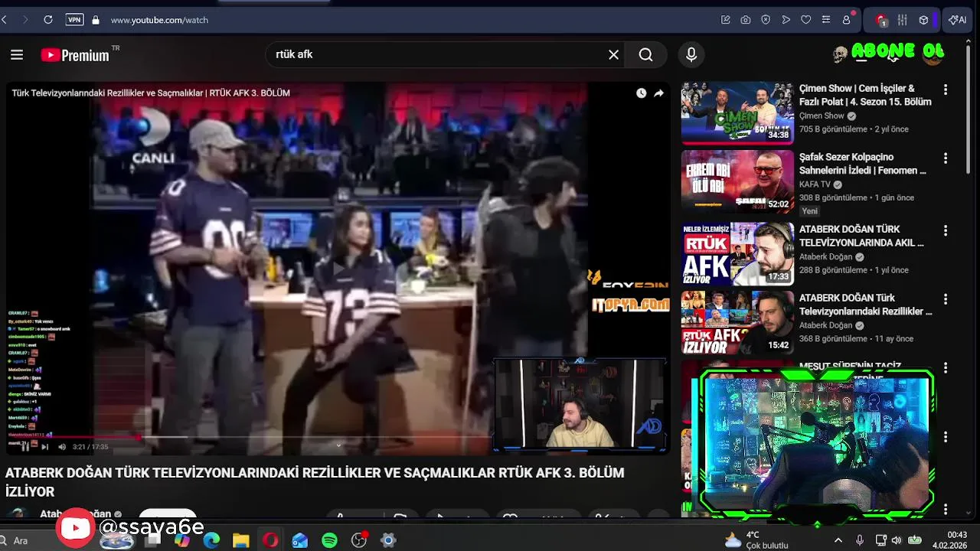
Task: Open the red extension with badge 1
Action: tap(881, 20)
